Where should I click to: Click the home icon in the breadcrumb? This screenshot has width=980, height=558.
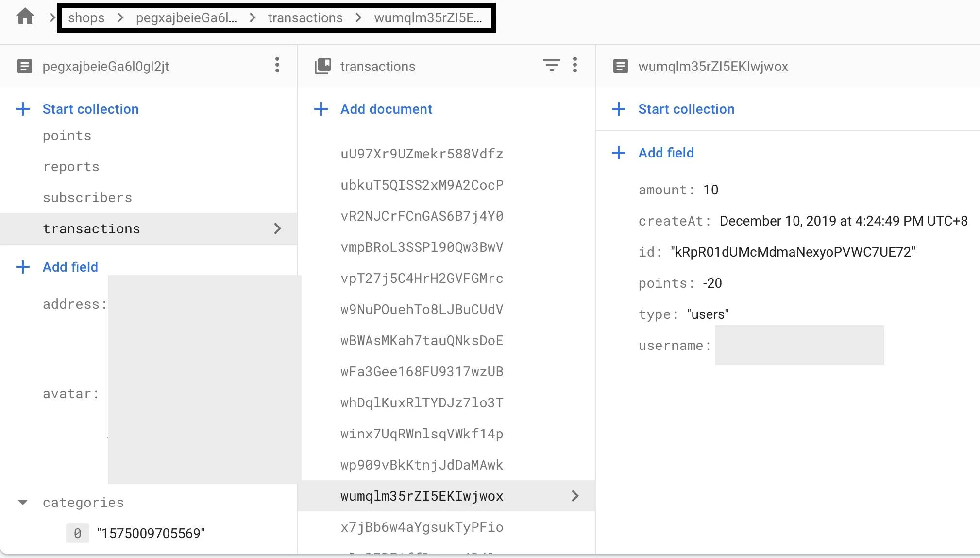tap(25, 17)
